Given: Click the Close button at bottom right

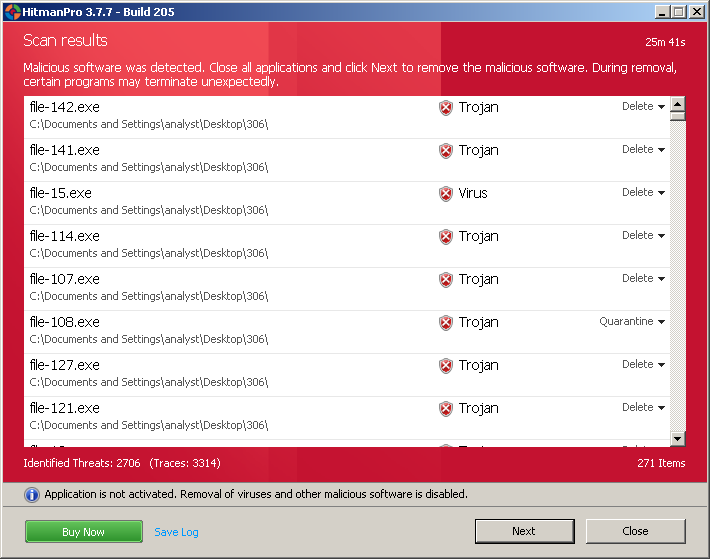Looking at the screenshot, I should click(x=635, y=531).
